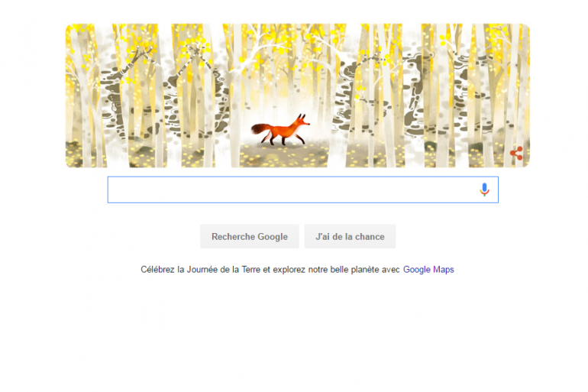
Task: Click the Célébrez text under the buttons
Action: click(157, 269)
